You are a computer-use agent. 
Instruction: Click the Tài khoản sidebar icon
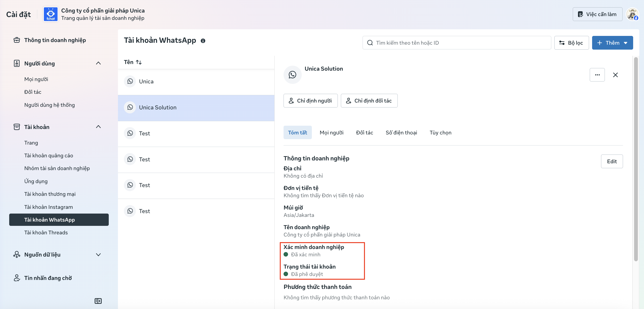[17, 127]
